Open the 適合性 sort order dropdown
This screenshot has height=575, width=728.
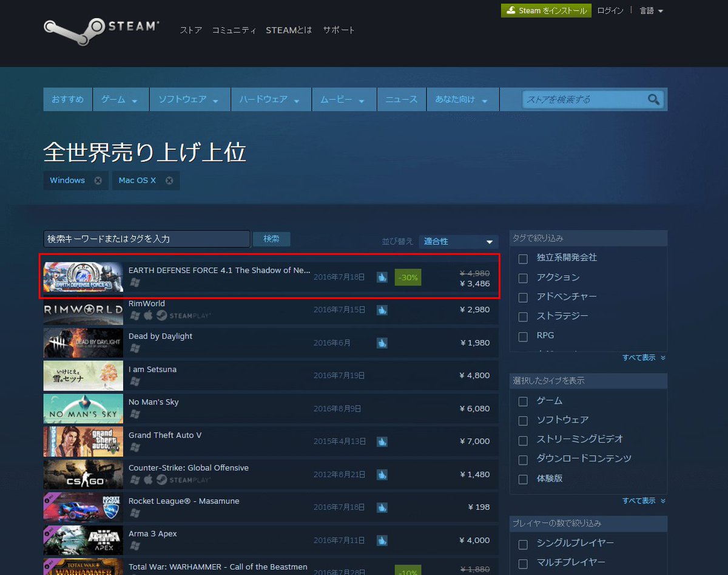tap(459, 242)
